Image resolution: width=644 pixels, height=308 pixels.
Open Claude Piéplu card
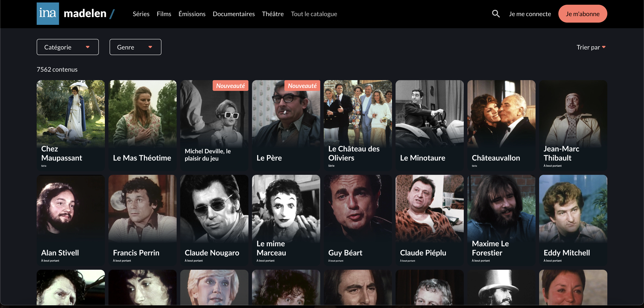[430, 220]
